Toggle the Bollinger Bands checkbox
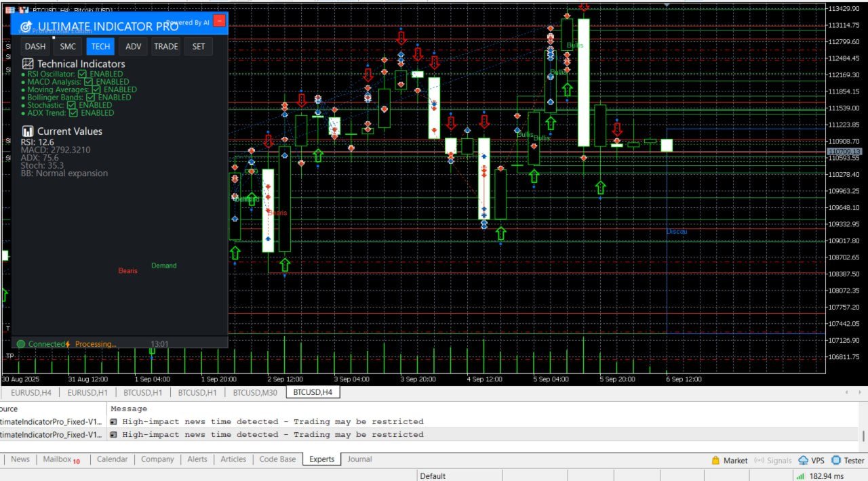 [90, 98]
